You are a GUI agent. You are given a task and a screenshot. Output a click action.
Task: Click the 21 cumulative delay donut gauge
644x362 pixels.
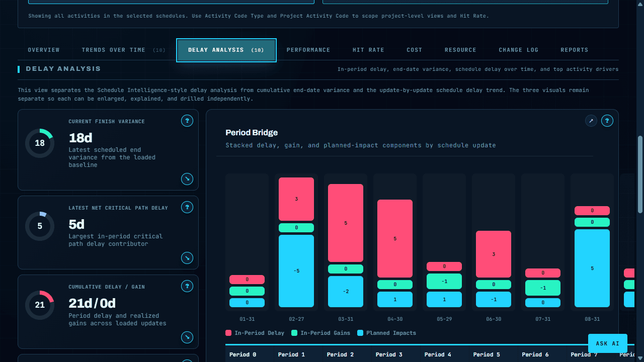[40, 305]
